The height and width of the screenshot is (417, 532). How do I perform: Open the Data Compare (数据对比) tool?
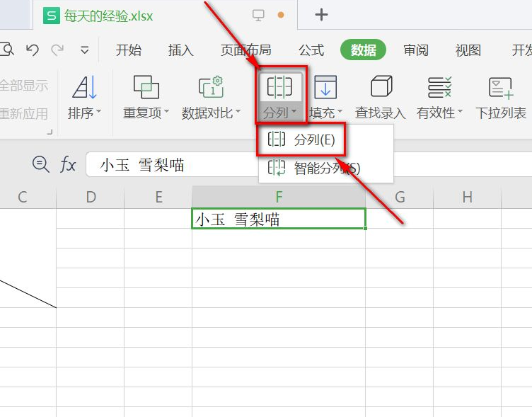point(211,88)
